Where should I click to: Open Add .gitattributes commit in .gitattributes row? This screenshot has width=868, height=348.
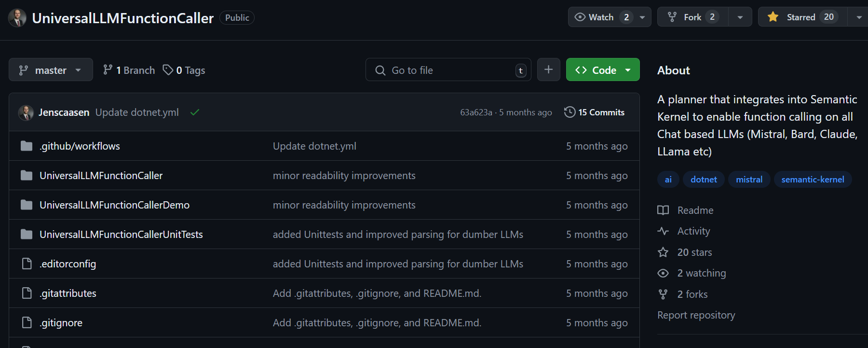[377, 293]
